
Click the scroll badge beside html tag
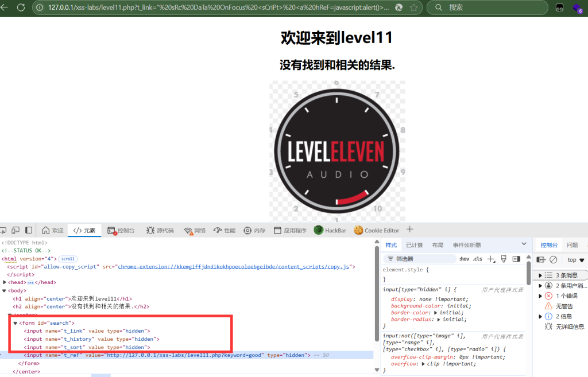(68, 259)
